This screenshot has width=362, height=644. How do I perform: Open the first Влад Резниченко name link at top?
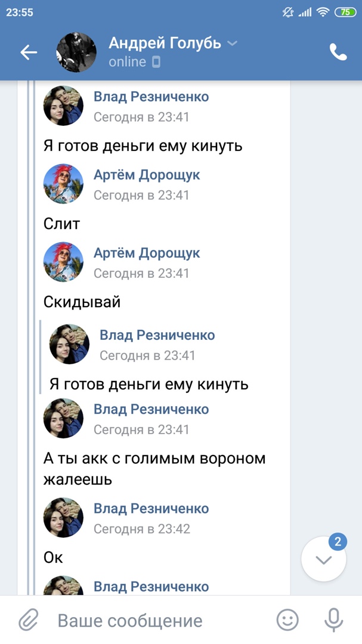coord(151,97)
